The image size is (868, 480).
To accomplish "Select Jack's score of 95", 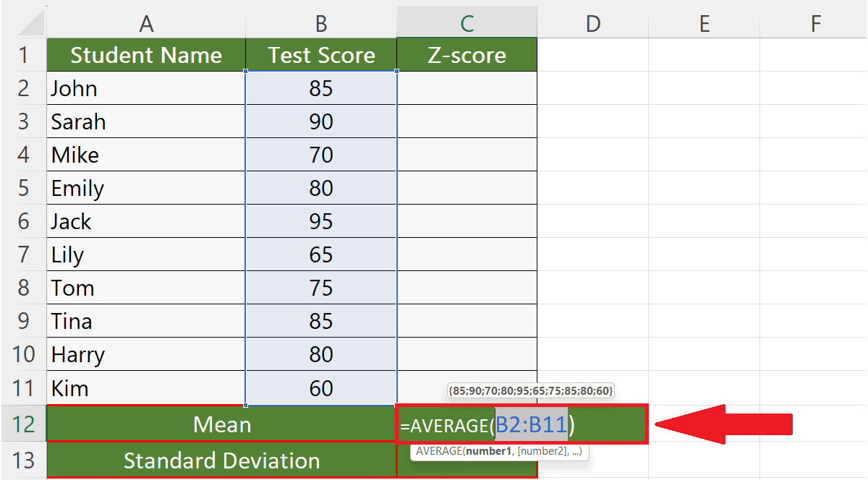I will click(x=321, y=221).
